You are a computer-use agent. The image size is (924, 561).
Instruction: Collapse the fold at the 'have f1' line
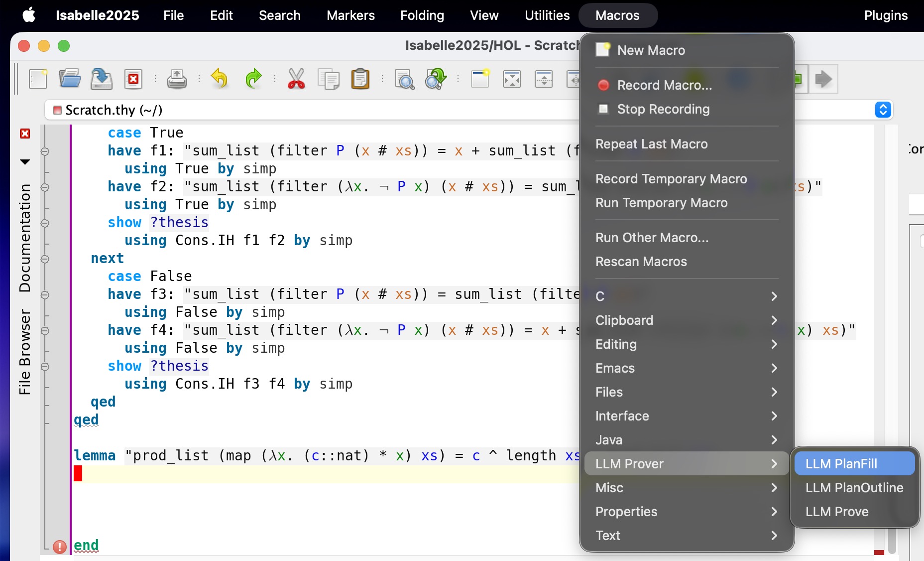tap(45, 151)
